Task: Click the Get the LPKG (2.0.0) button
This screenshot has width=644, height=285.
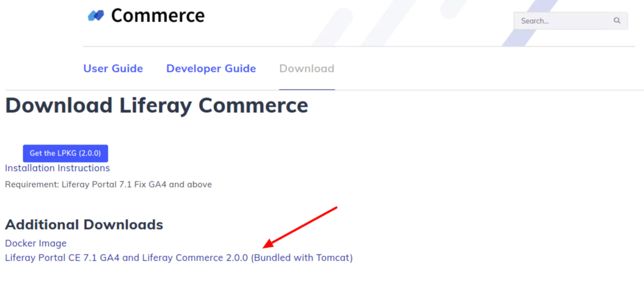Action: (65, 153)
